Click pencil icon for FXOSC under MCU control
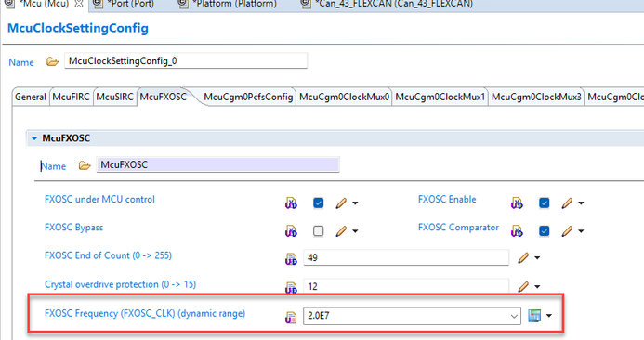This screenshot has height=340, width=644. [x=341, y=203]
